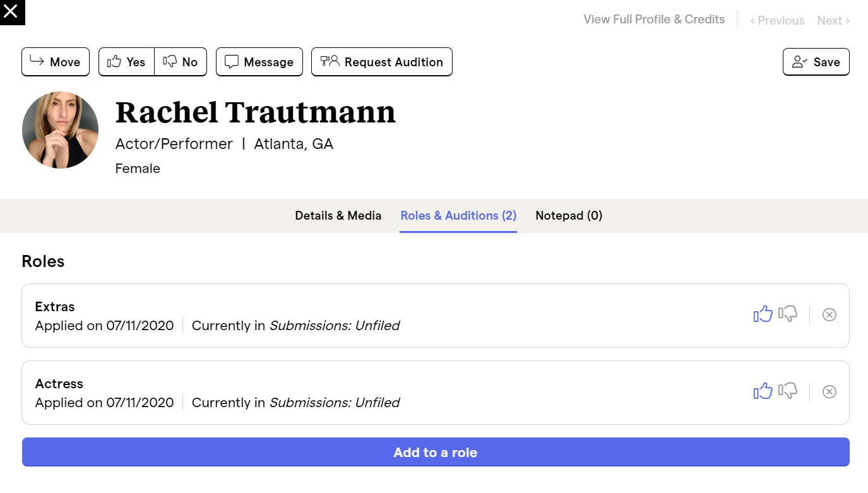Viewport: 868px width, 493px height.
Task: Click the Request Audition masks icon
Action: click(329, 61)
